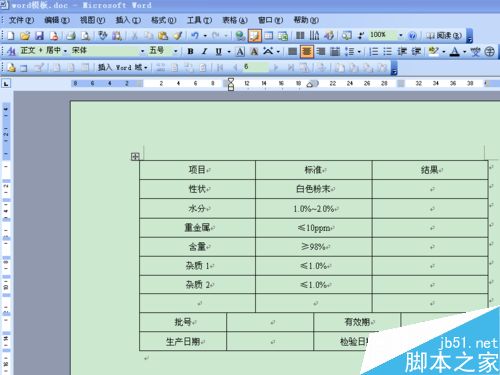Open Word Help question mark icon

(412, 35)
